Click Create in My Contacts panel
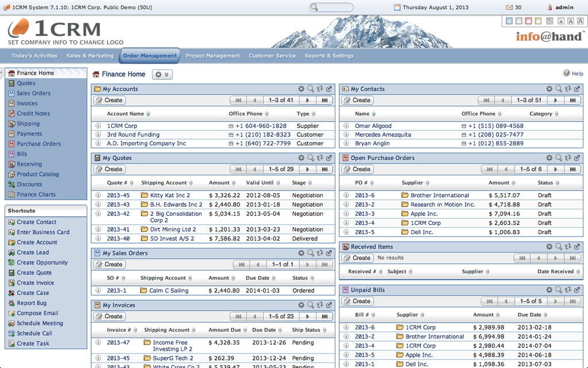 (358, 100)
